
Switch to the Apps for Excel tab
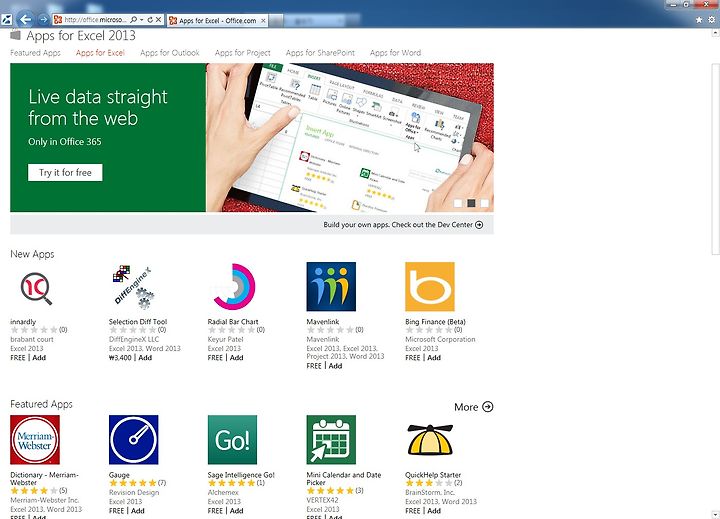[x=100, y=53]
